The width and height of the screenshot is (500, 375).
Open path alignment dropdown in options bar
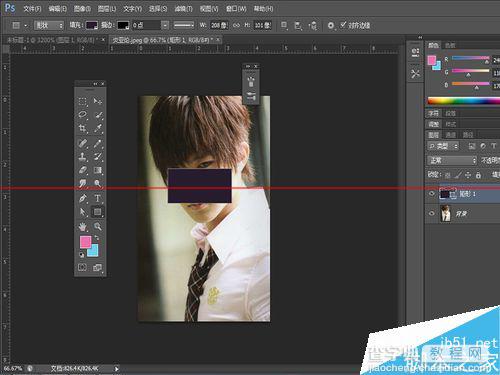pos(299,25)
